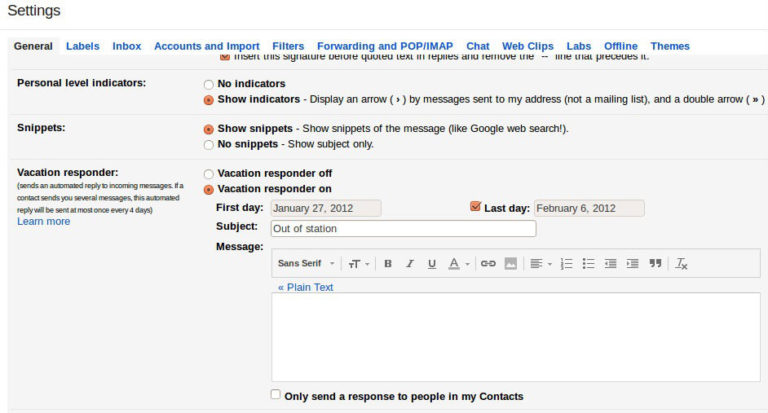Open the Sans Serif font dropdown
This screenshot has height=413, width=768.
306,264
